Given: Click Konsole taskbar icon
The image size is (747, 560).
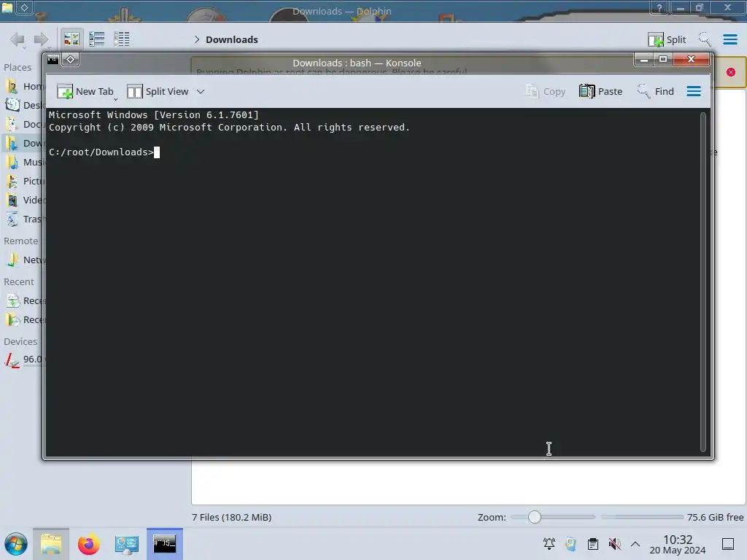Looking at the screenshot, I should click(x=165, y=544).
